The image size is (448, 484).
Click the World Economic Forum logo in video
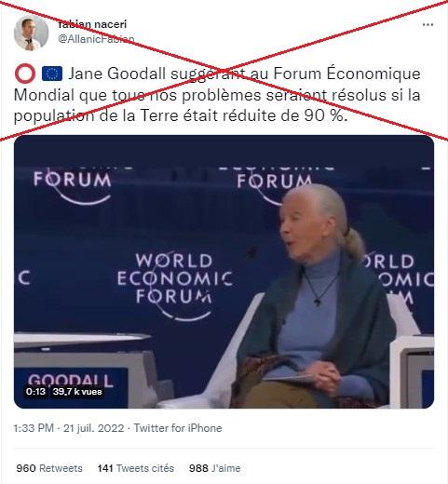175,286
